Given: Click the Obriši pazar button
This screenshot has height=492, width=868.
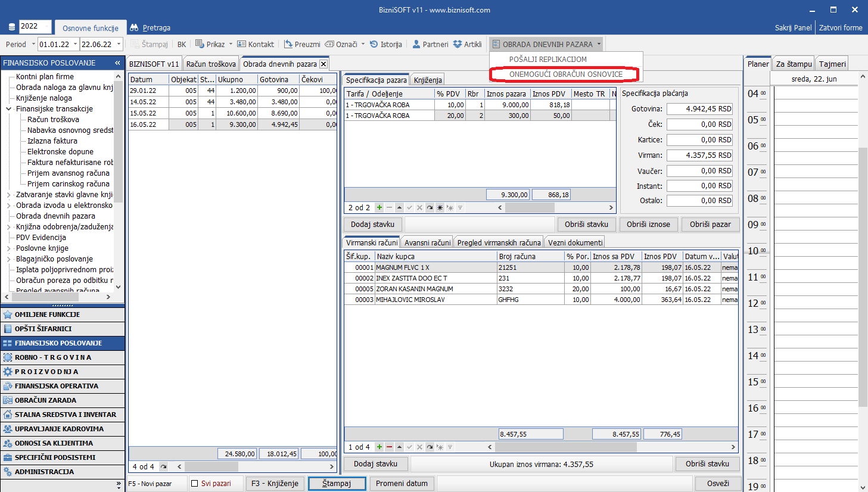Looking at the screenshot, I should [710, 225].
